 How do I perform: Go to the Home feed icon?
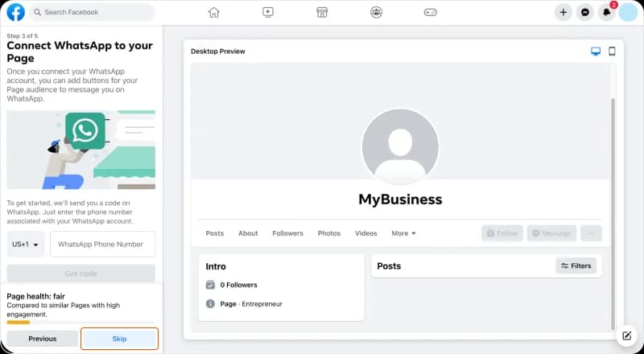coord(213,12)
